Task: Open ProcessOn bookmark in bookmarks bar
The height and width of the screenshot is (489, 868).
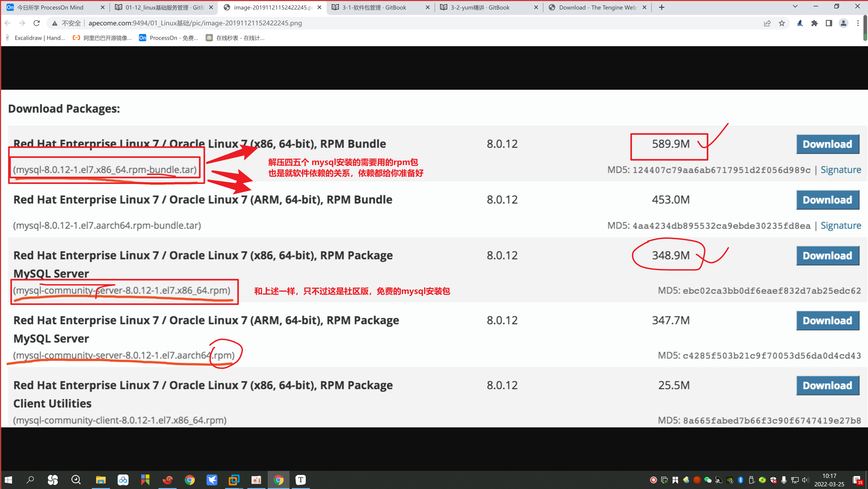Action: [x=168, y=38]
